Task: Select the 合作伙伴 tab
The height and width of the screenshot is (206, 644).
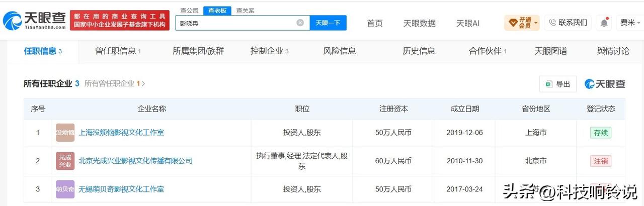Action: tap(488, 51)
